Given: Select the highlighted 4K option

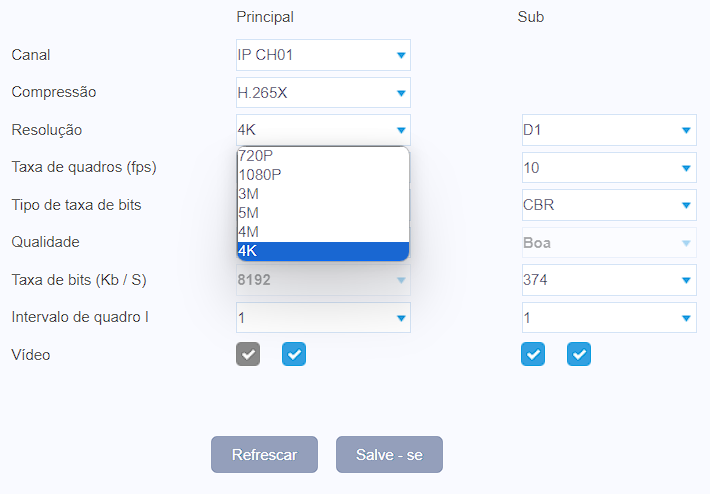Looking at the screenshot, I should pyautogui.click(x=323, y=251).
